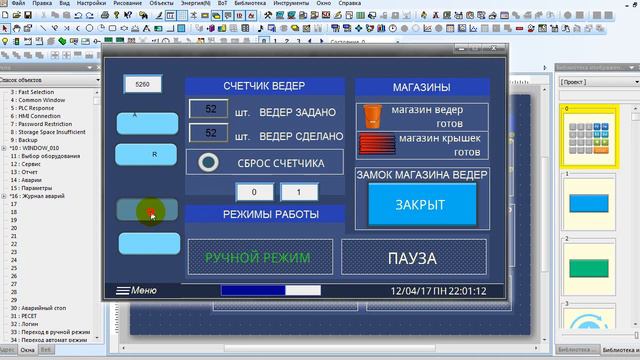Open the Библиотека menu
The height and width of the screenshot is (360, 640).
250,3
